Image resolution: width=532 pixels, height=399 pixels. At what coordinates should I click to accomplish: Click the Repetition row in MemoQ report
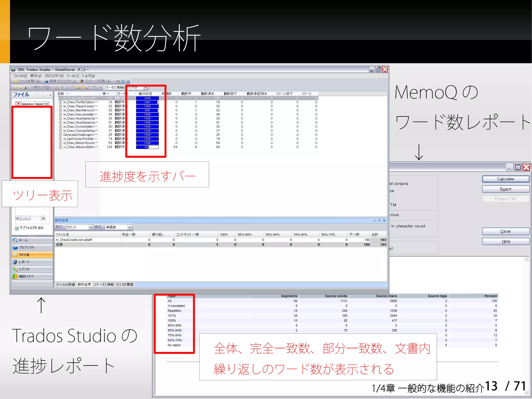click(x=332, y=311)
